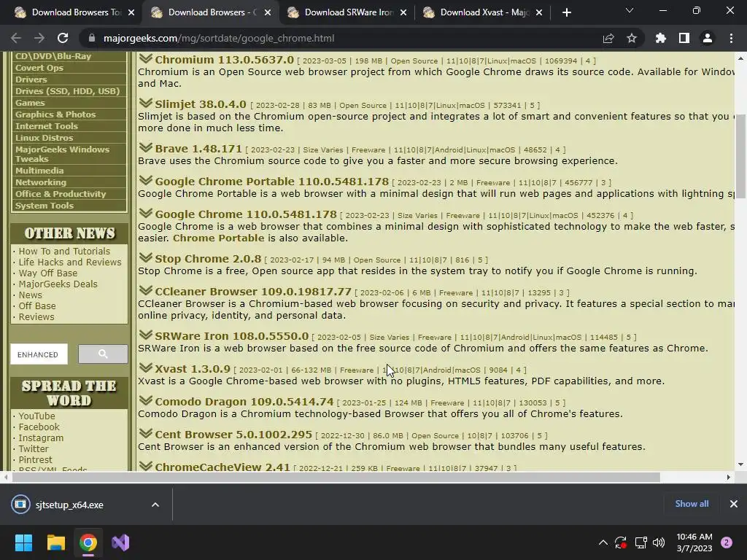Screen dimensions: 747x560
Task: Visit the YouTube link under Spread the Word
Action: [x=36, y=416]
